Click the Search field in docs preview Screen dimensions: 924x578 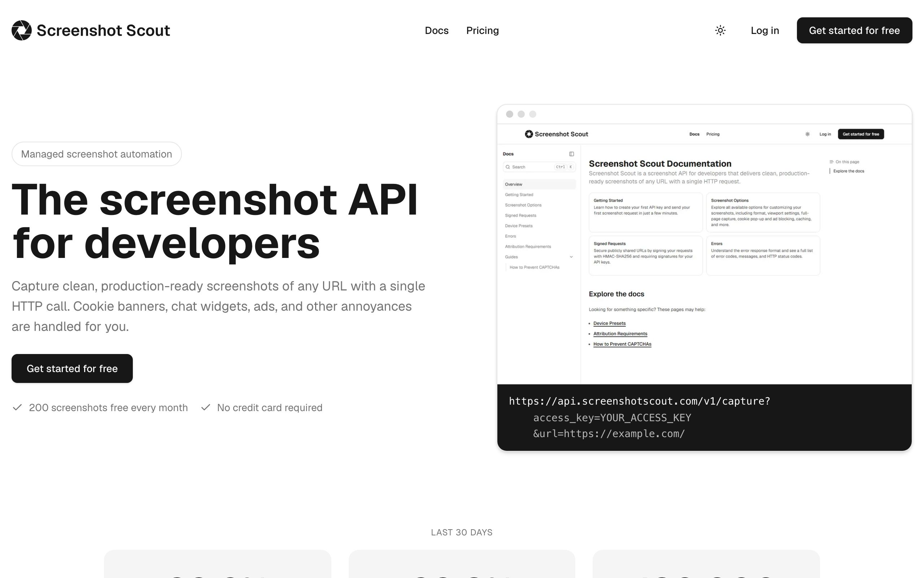(539, 167)
